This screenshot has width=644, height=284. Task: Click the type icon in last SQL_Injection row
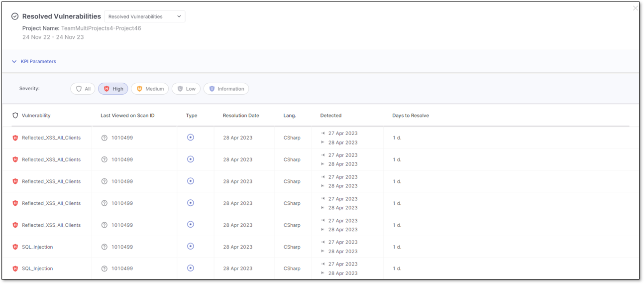[x=190, y=268]
